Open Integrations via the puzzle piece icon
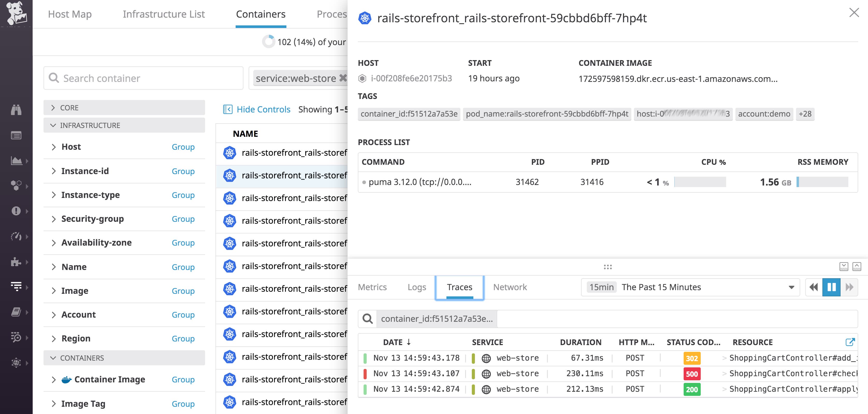This screenshot has height=414, width=868. click(x=16, y=262)
